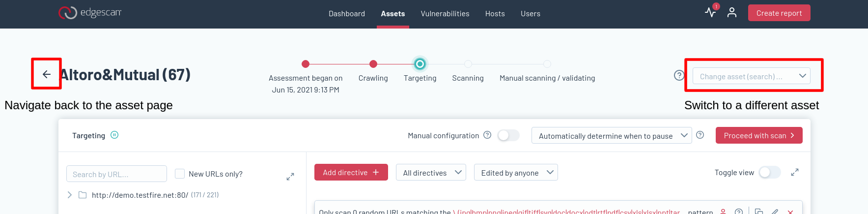
Task: Focus the Search by URL input field
Action: [116, 174]
